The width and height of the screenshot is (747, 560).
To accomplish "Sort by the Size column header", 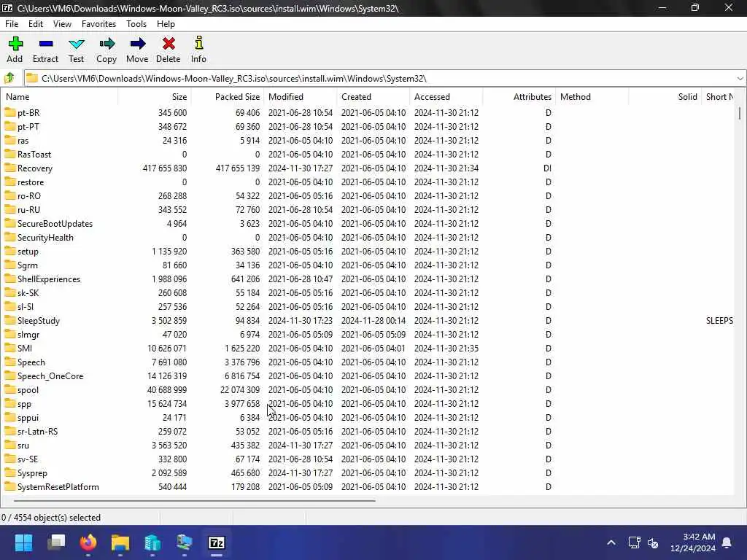I will [x=155, y=97].
